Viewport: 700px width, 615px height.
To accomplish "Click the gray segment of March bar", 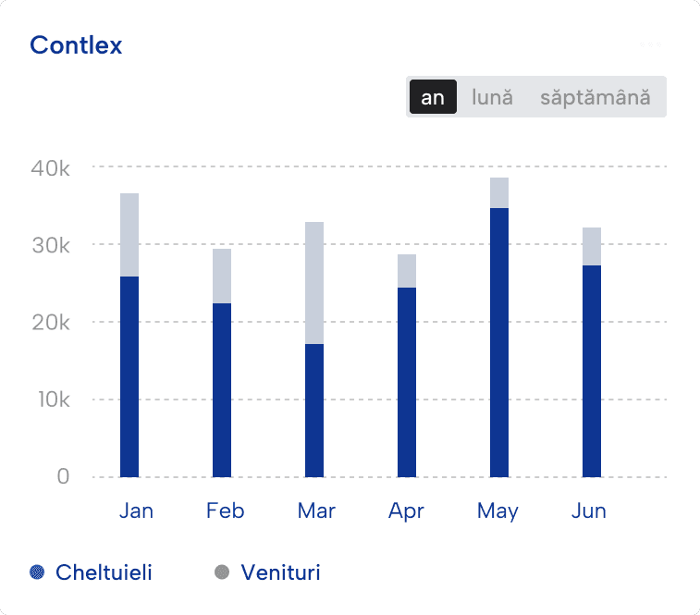I will point(314,283).
